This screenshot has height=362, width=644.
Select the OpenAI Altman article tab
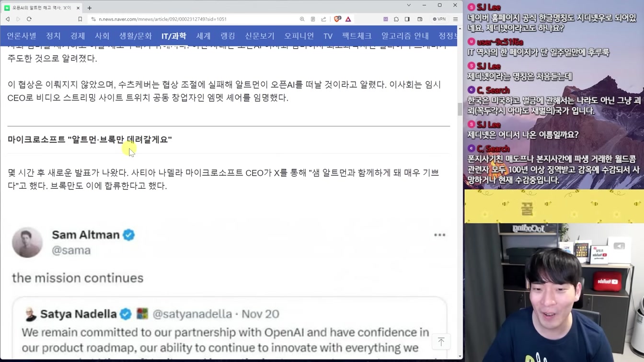point(41,8)
